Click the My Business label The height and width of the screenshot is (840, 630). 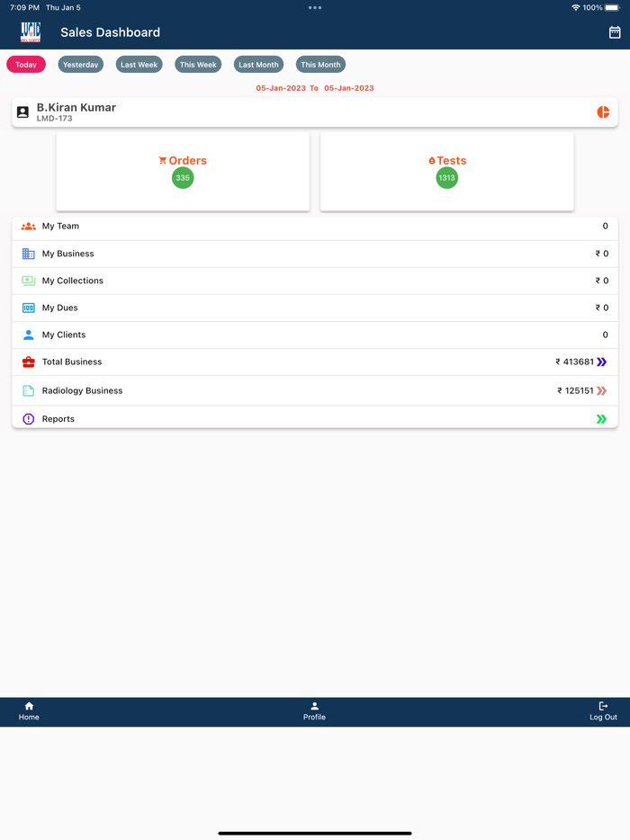pyautogui.click(x=68, y=254)
